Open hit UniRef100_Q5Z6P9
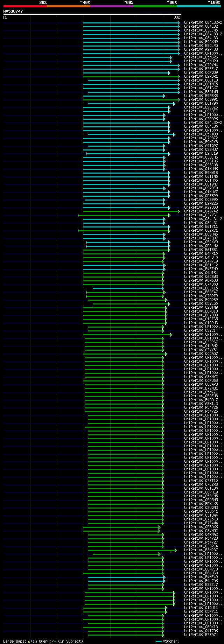 (201, 196)
